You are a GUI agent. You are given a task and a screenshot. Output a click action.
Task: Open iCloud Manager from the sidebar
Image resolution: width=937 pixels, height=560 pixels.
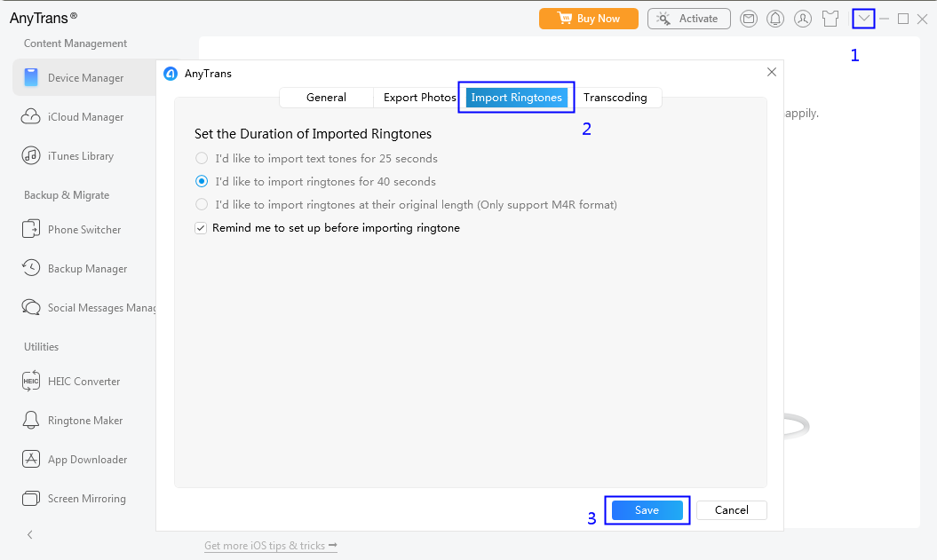coord(72,117)
